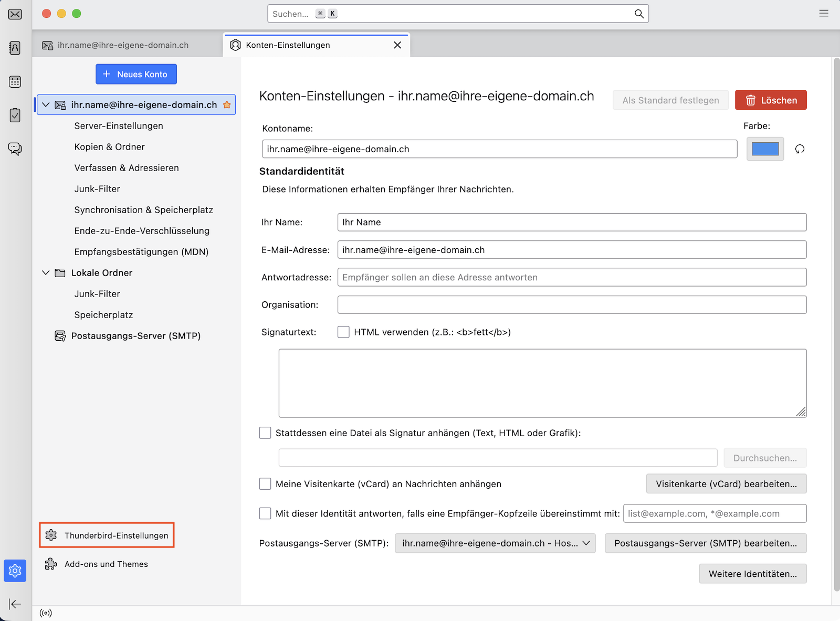This screenshot has width=840, height=621.
Task: Click the Kontoname input field
Action: [x=500, y=149]
